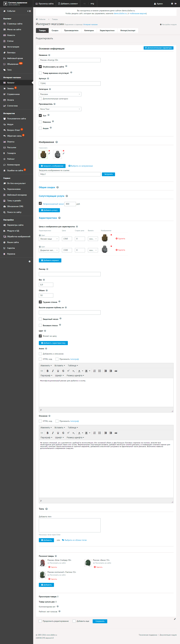The height and width of the screenshot is (644, 180).
Task: Open color dropdown Диджитал зел...
Action: (49, 250)
